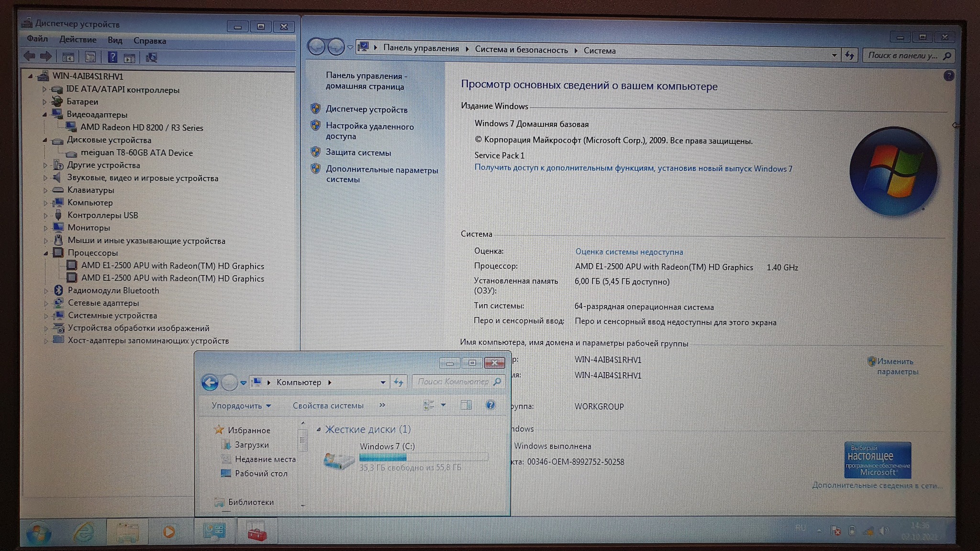The height and width of the screenshot is (551, 980).
Task: Click the Device Manager help toolbar icon
Action: [112, 58]
